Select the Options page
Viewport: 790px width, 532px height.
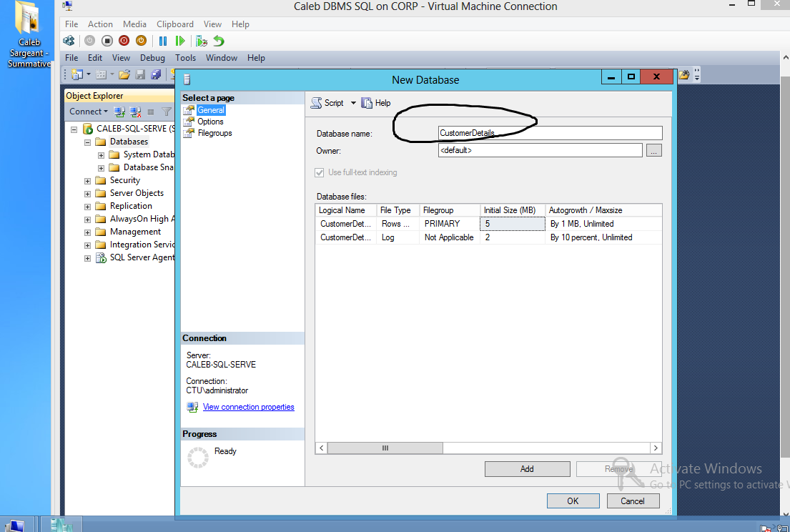click(210, 122)
